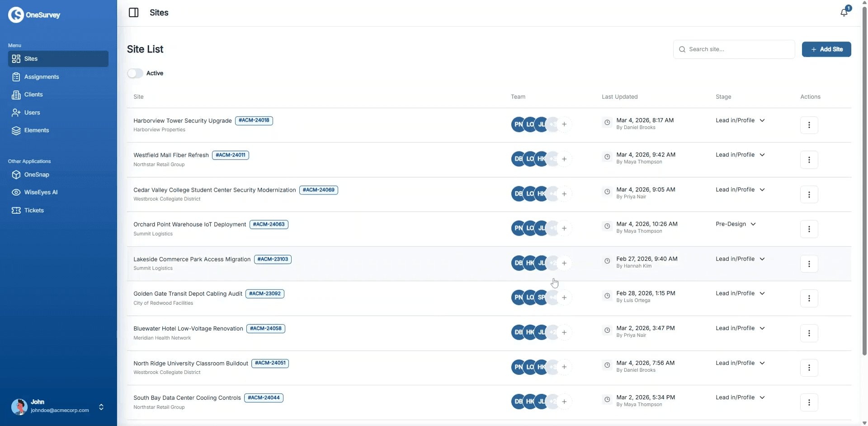868x426 pixels.
Task: Click the Add Site button
Action: [x=826, y=49]
